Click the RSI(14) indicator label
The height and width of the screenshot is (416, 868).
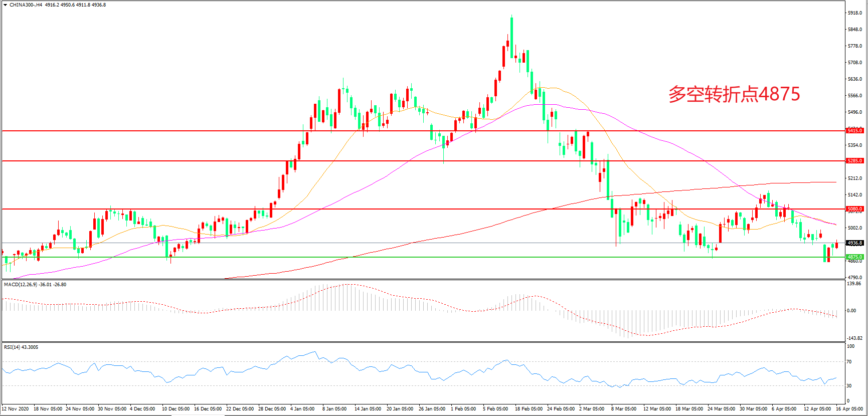13,347
